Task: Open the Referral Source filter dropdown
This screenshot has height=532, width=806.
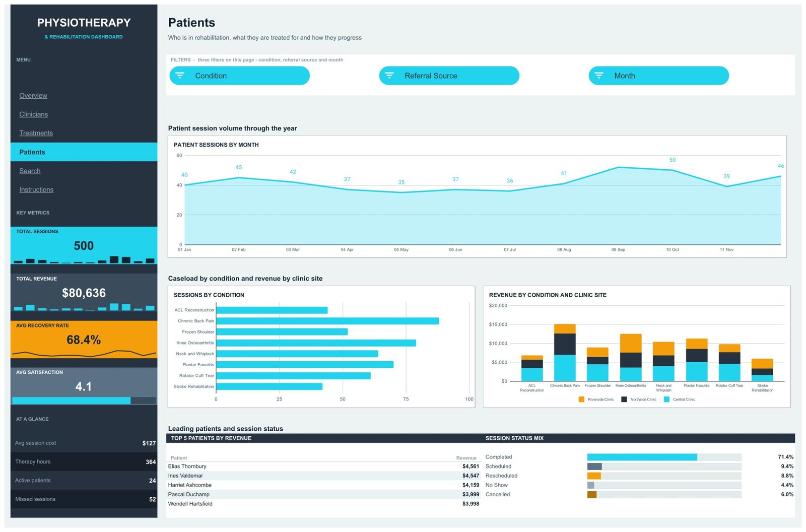Action: pos(449,76)
